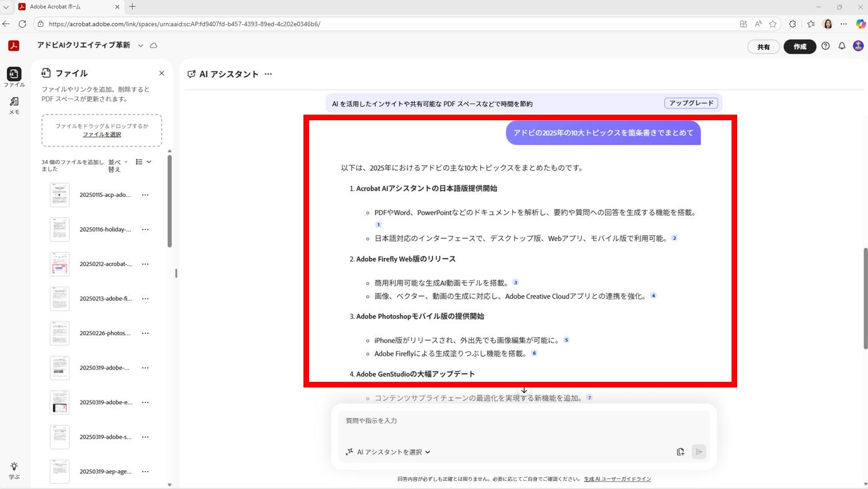Select file name 20250226-photos...

point(105,333)
